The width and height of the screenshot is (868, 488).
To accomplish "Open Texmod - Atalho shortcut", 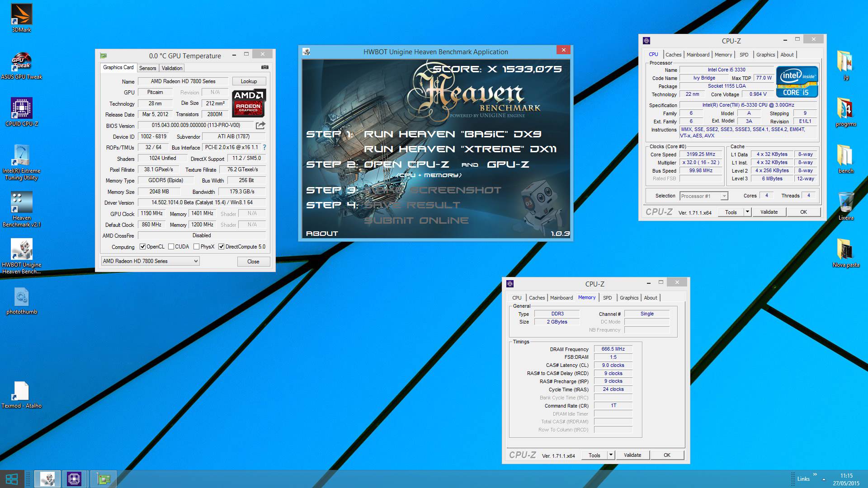I will pos(21,394).
